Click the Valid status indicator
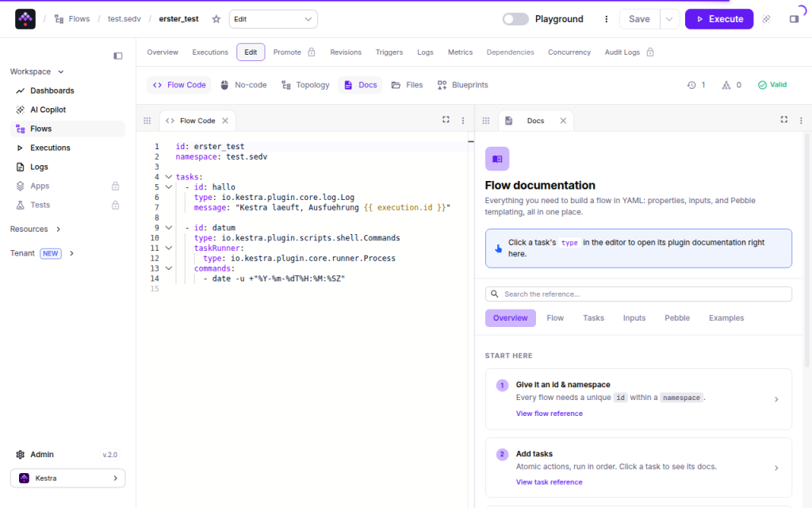This screenshot has width=812, height=508. [x=772, y=85]
